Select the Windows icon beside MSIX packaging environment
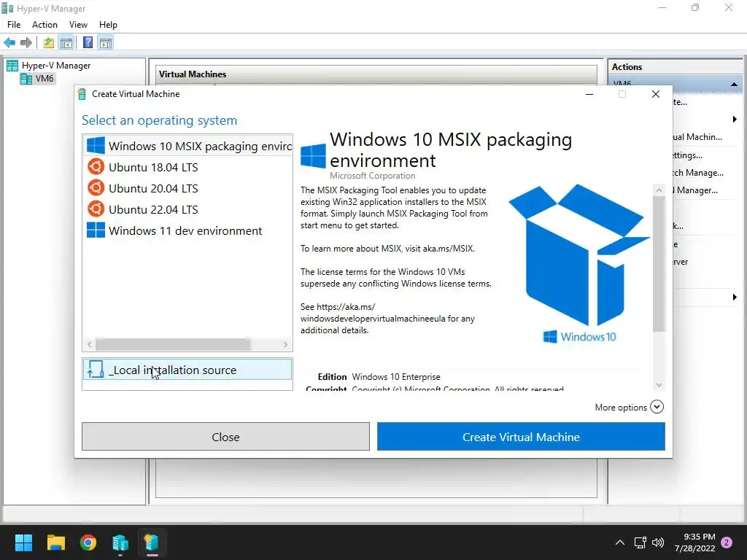This screenshot has width=747, height=560. point(96,146)
